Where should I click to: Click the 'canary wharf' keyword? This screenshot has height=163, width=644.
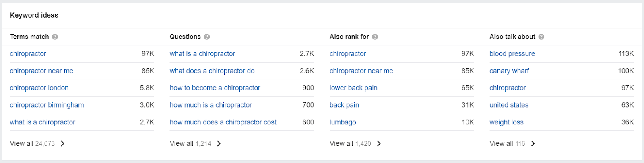[x=509, y=71]
